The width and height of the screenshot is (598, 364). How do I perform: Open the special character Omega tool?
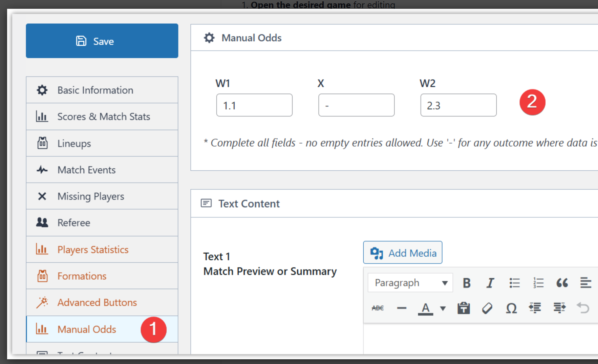[511, 308]
